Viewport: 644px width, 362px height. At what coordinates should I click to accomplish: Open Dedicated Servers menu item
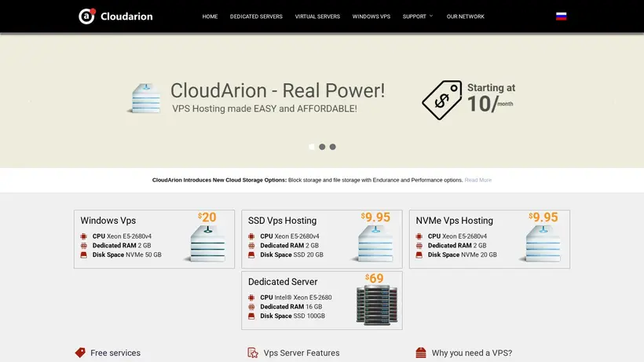coord(256,16)
